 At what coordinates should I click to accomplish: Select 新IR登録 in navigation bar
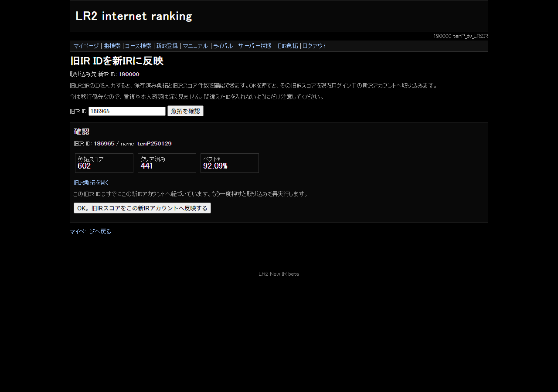coord(167,46)
